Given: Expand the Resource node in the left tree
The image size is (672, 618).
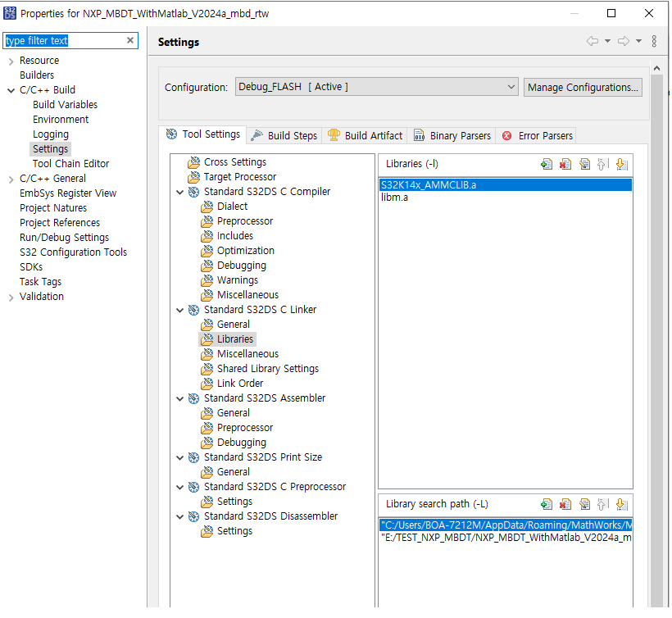Looking at the screenshot, I should click(x=11, y=61).
